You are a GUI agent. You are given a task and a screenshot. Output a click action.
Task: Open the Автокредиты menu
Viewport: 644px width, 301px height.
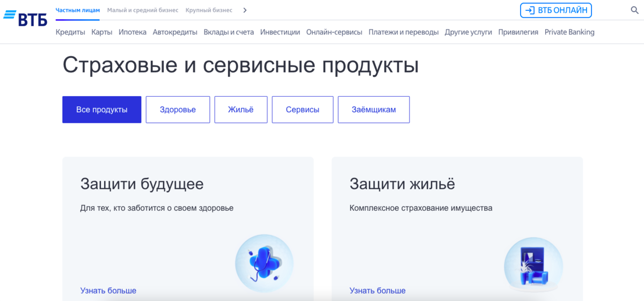pos(175,32)
